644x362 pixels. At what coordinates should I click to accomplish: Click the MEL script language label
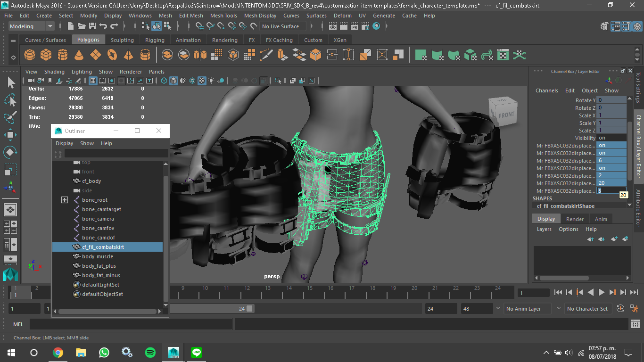point(18,324)
